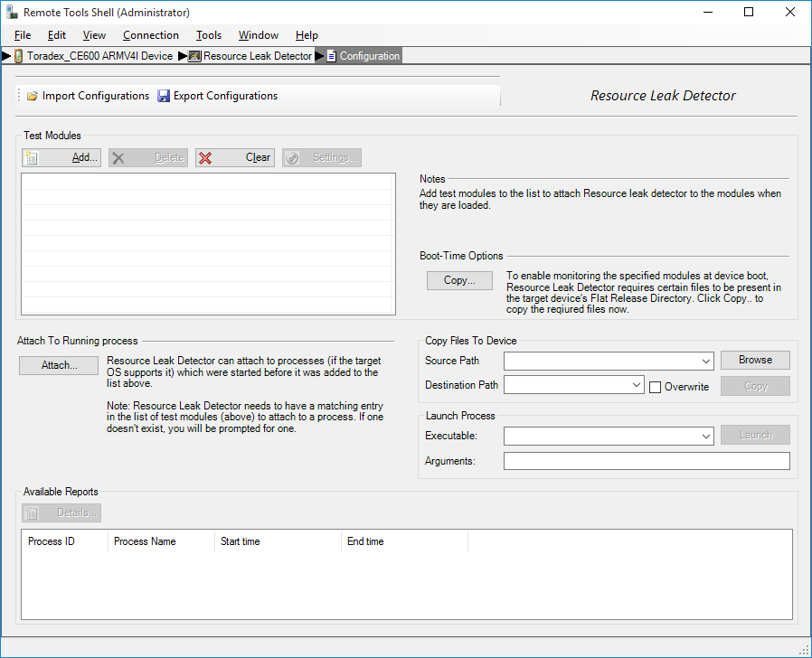Image resolution: width=812 pixels, height=658 pixels.
Task: Sort by Process ID column header
Action: 65,541
